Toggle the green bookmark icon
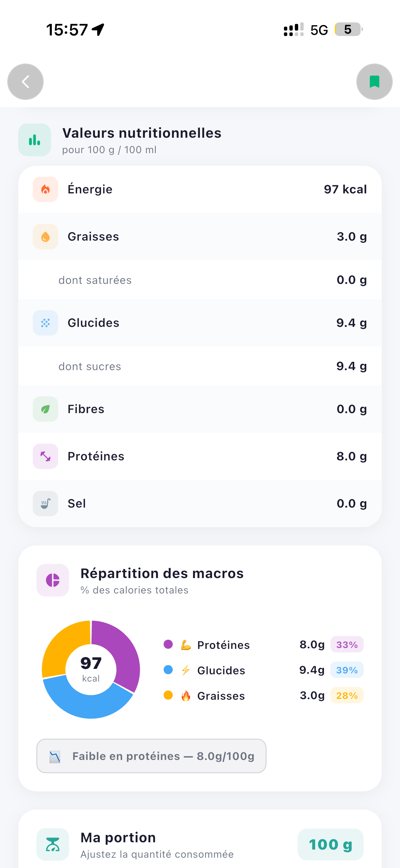Viewport: 400px width, 868px height. [374, 81]
